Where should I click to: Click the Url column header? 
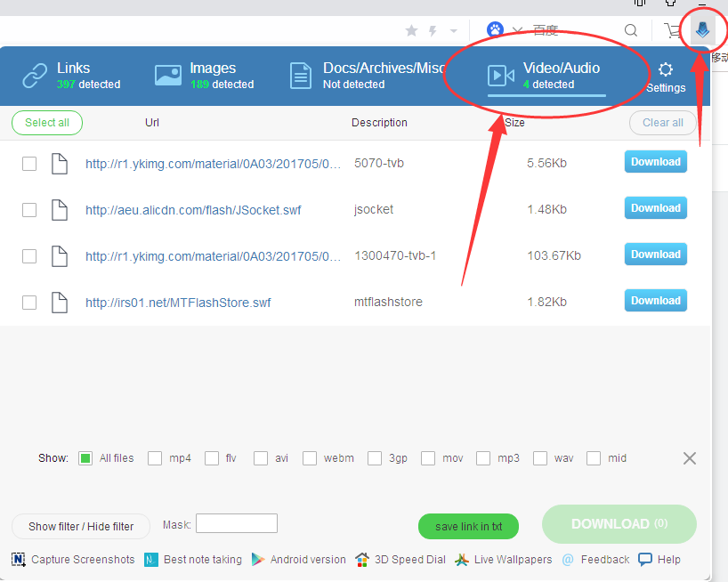tap(152, 123)
